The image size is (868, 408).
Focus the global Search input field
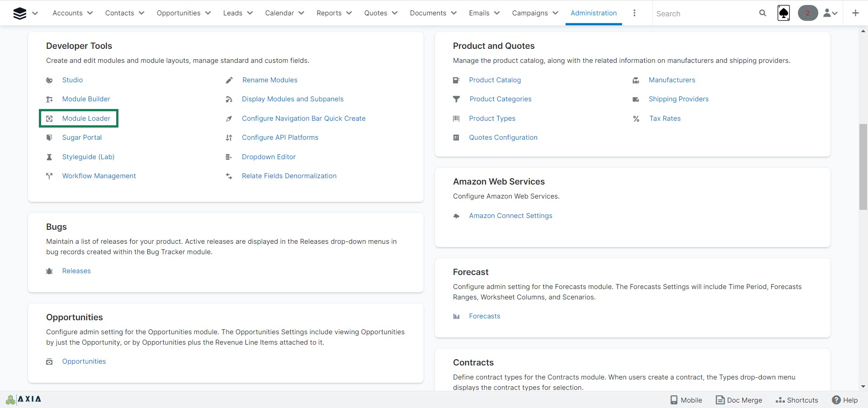coord(703,14)
